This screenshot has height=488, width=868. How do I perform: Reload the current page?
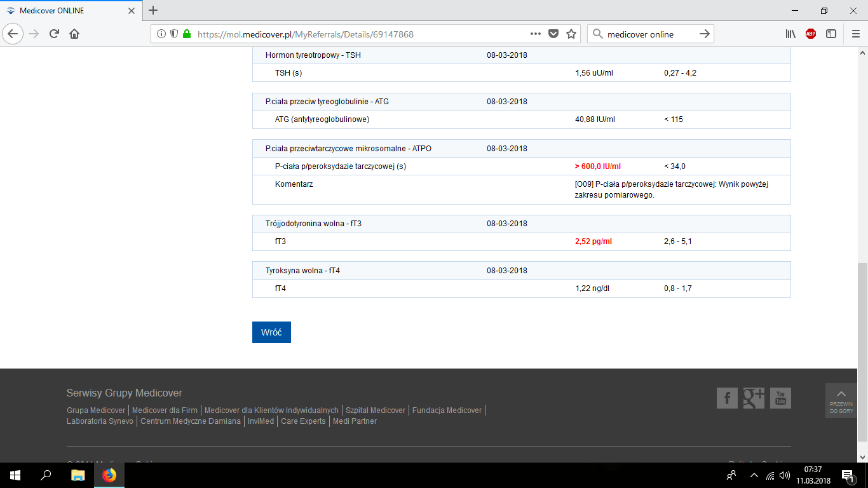[x=54, y=34]
